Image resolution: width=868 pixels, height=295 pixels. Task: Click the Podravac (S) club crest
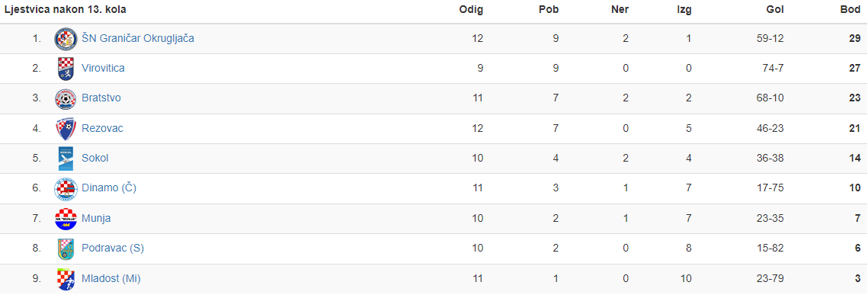66,249
